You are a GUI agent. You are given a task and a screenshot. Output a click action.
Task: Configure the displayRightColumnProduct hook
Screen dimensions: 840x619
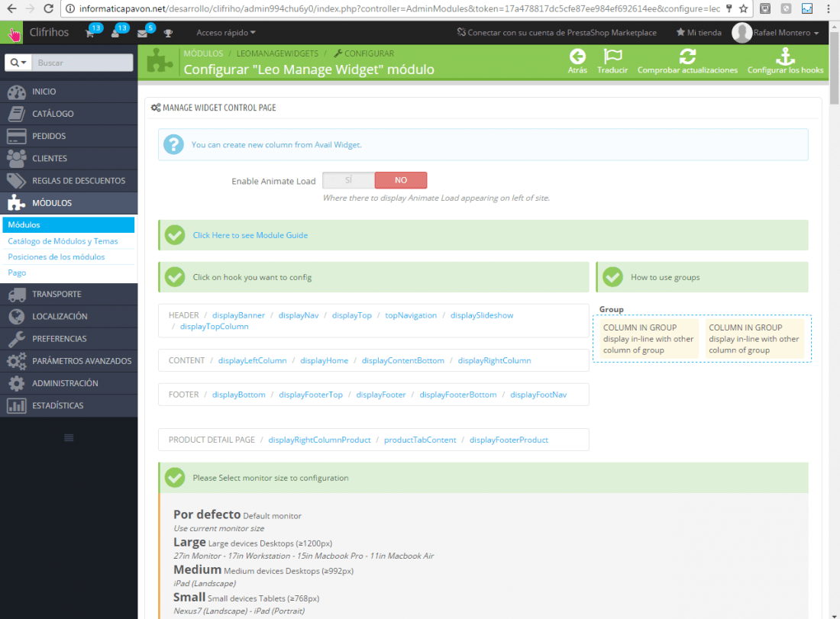(319, 440)
